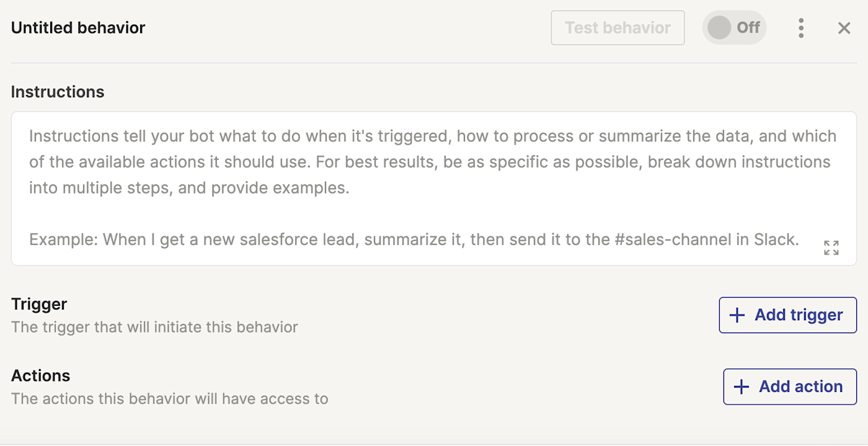
Task: Click the gray knob of the Off switch
Action: click(x=719, y=28)
